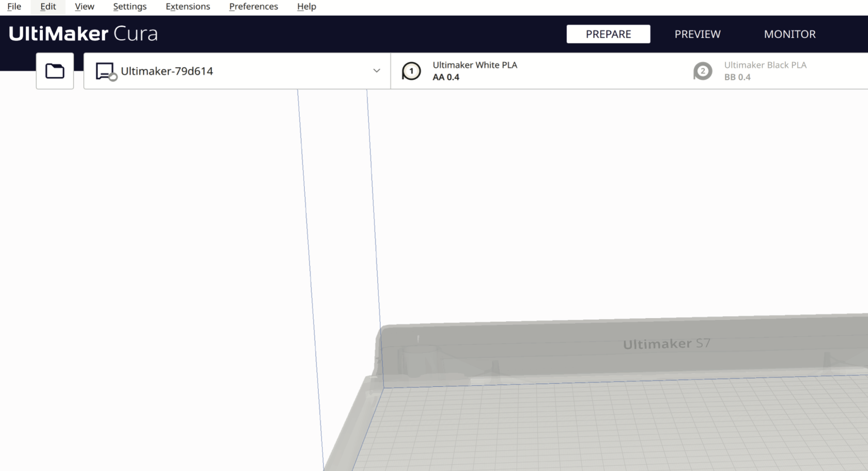Click the UltiMaker Cura logo
This screenshot has width=868, height=471.
coord(83,34)
